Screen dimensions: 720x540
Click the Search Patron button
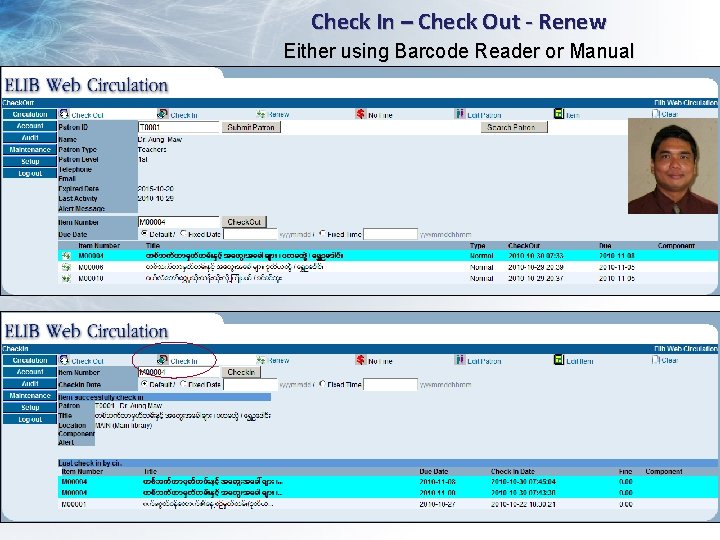point(514,127)
